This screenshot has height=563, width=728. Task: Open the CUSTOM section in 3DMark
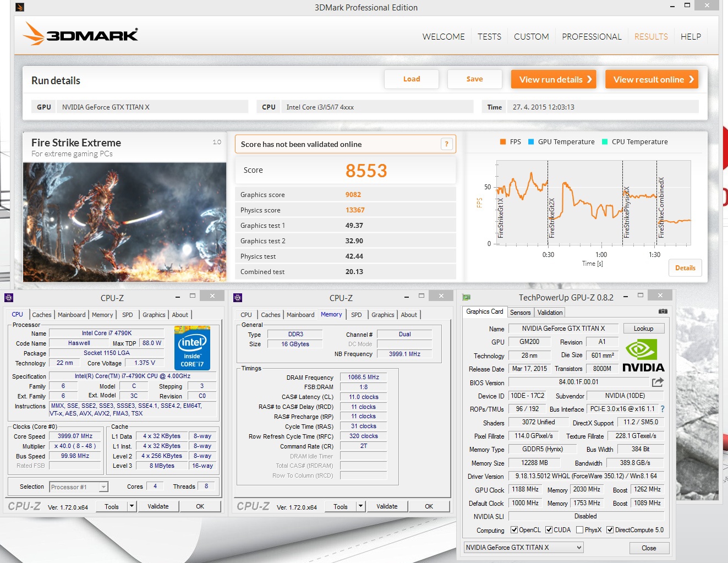click(531, 37)
